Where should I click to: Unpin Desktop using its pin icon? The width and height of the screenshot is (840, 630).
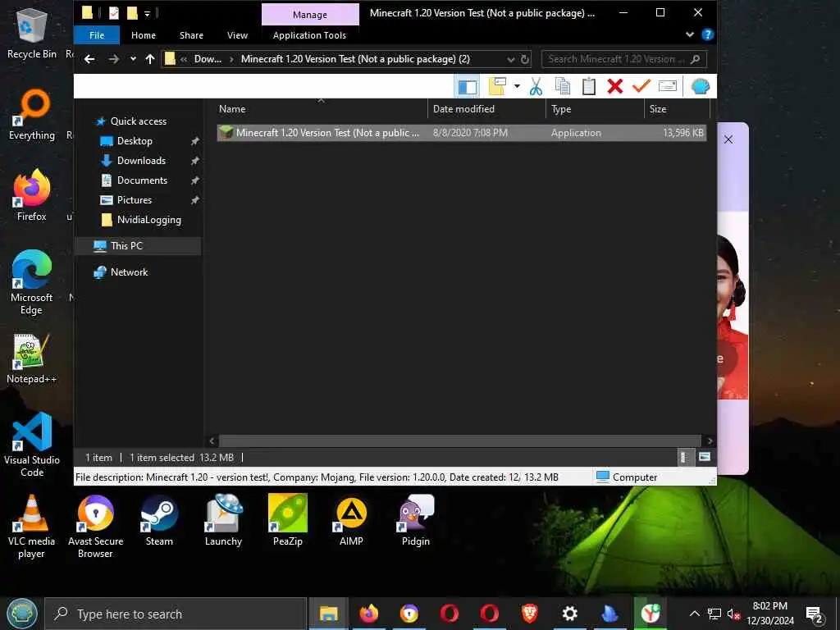(x=195, y=141)
